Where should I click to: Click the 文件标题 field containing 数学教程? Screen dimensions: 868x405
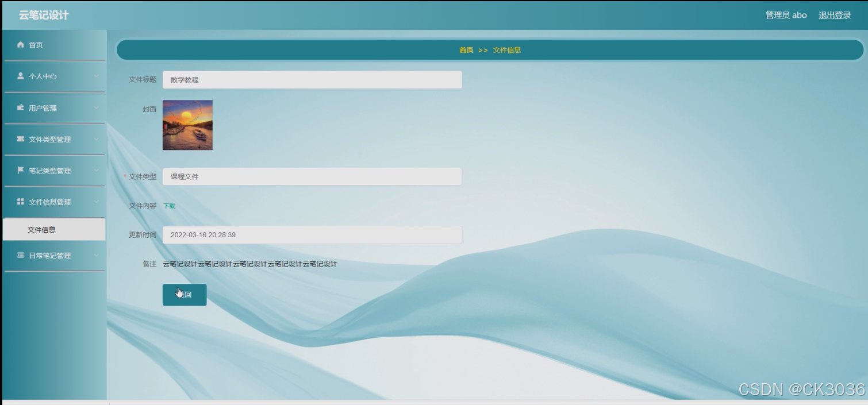pos(312,80)
